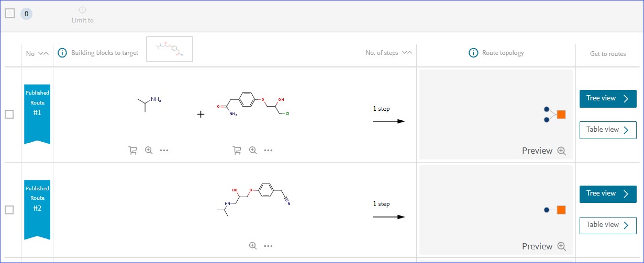Select the Published Route #2 checkbox

9,210
